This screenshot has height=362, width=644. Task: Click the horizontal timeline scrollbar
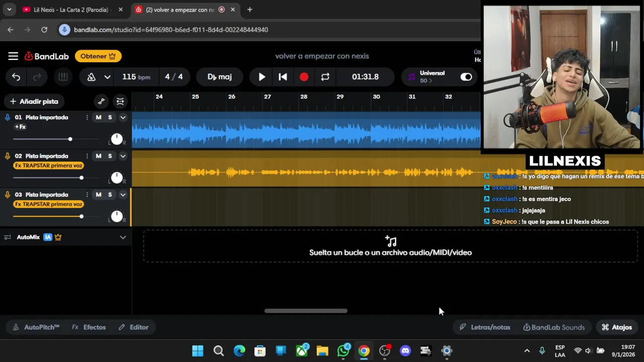coord(306,311)
